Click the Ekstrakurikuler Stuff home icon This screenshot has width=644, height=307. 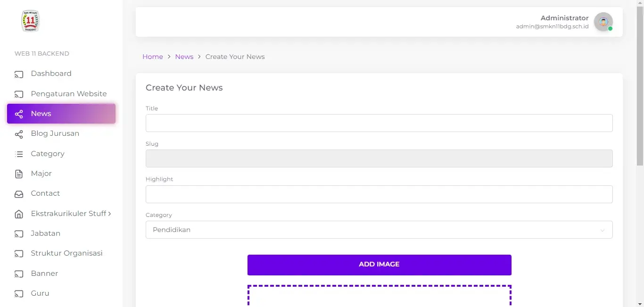(19, 214)
